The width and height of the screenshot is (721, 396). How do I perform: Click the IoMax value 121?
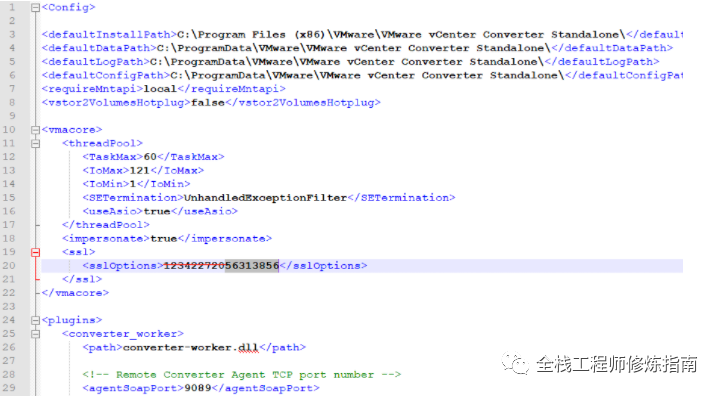140,171
